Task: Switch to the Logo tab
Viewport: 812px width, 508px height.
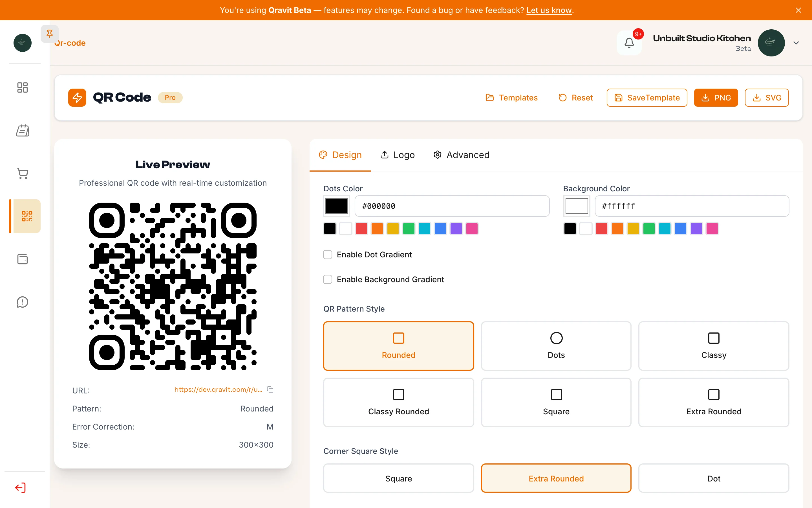Action: 398,155
